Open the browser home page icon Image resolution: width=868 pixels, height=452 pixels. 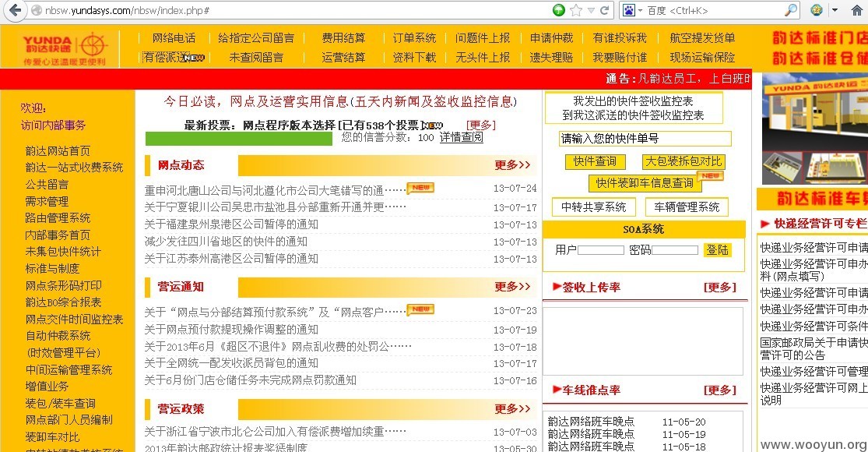[857, 10]
